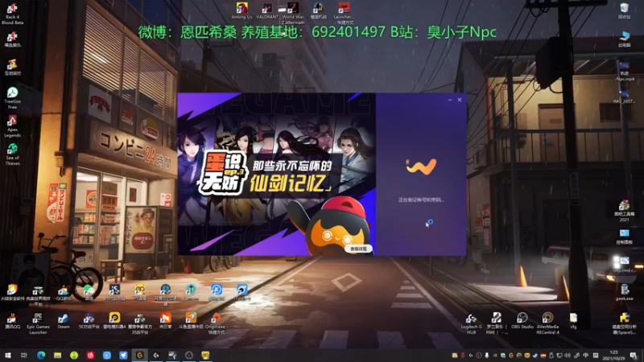Click the clock showing 1:23
Image resolution: width=644 pixels, height=362 pixels.
coord(613,356)
